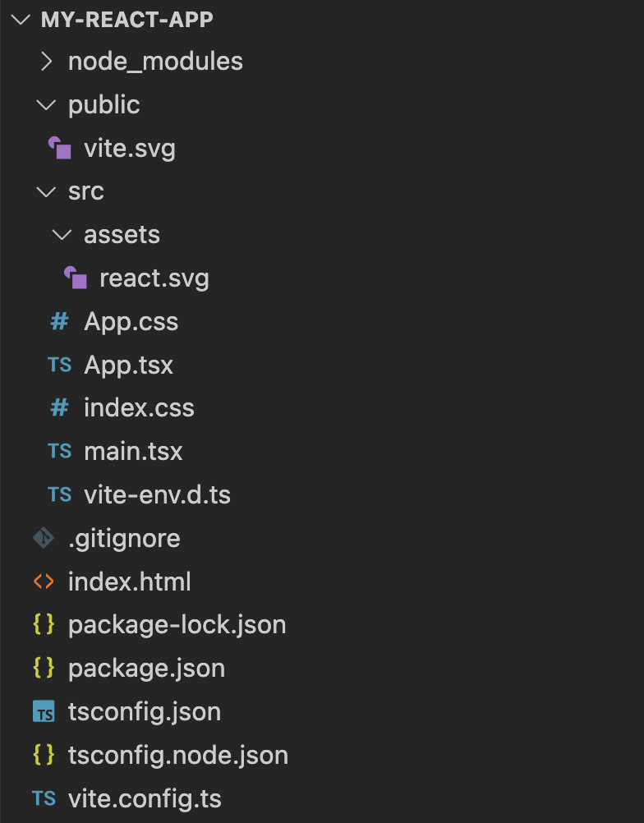Click the yellow braces icon for package-lock.json
The image size is (644, 823).
[x=44, y=624]
